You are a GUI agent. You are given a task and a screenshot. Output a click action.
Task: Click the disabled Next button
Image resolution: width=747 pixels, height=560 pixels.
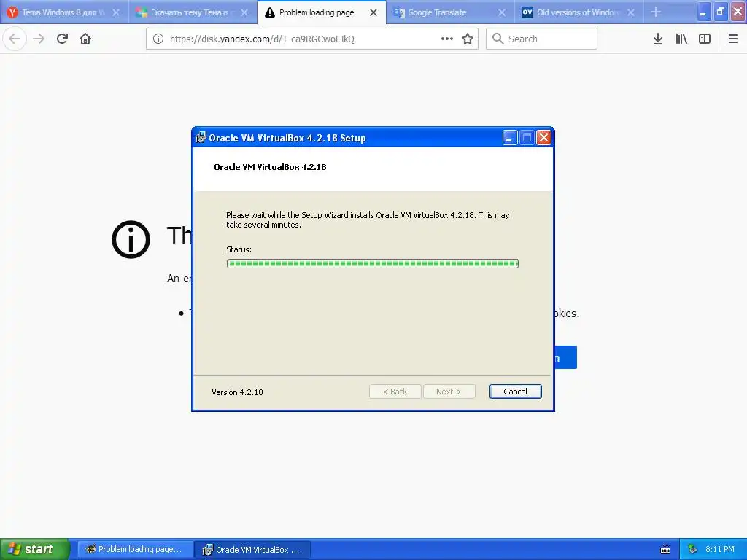449,392
